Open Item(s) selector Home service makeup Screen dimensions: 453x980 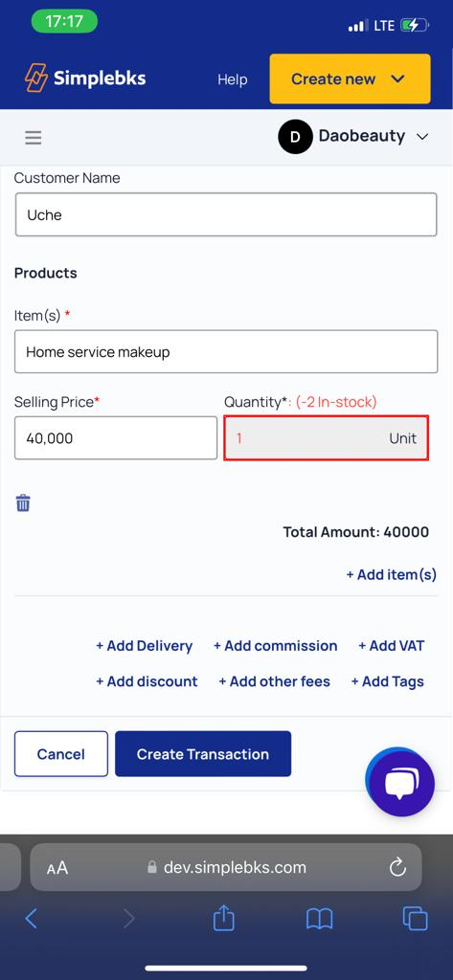click(226, 352)
